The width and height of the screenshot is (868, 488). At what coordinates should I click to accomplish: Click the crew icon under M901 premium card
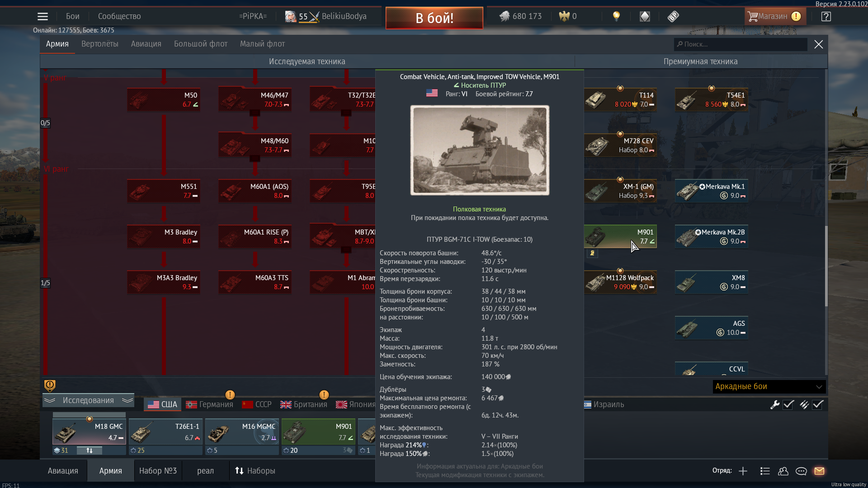[x=592, y=253]
